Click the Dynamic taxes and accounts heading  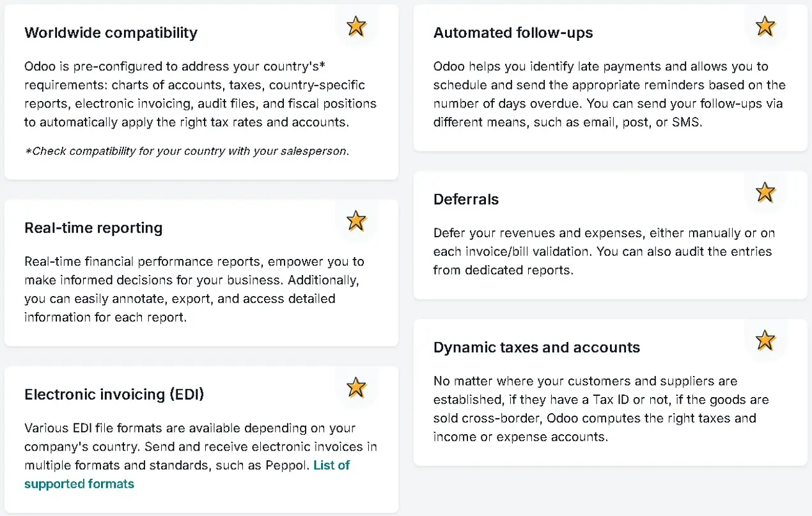[536, 347]
